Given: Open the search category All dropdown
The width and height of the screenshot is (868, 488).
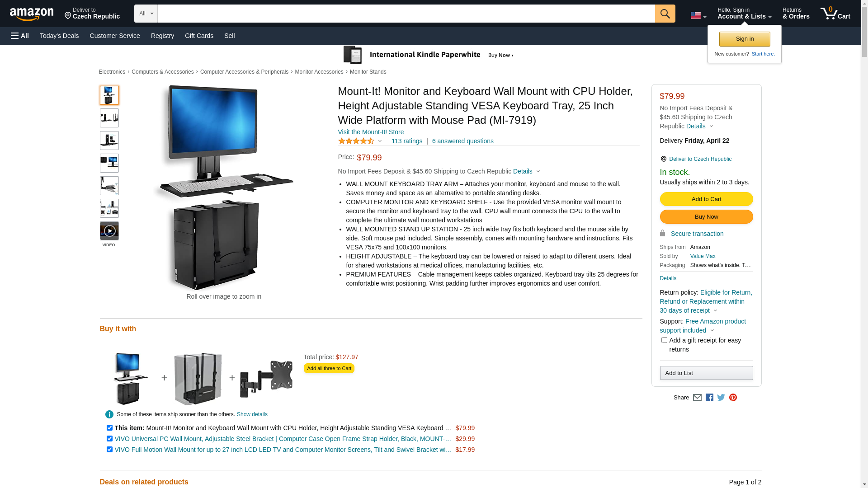Looking at the screenshot, I should coord(146,14).
